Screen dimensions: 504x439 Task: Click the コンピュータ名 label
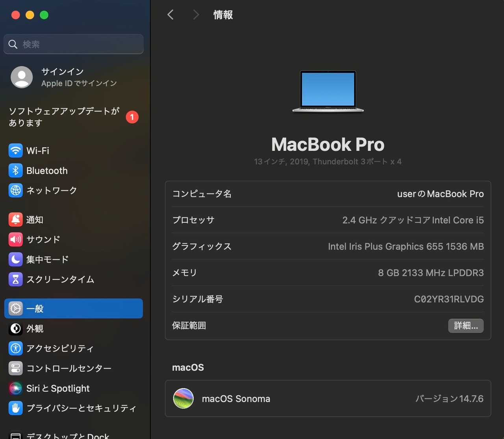[202, 194]
